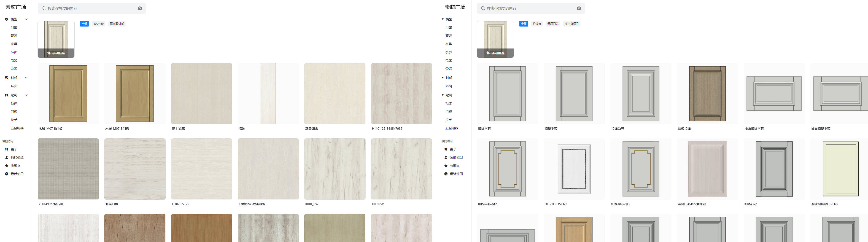Click the magnifier search icon in right panel
868x242 pixels.
click(483, 8)
